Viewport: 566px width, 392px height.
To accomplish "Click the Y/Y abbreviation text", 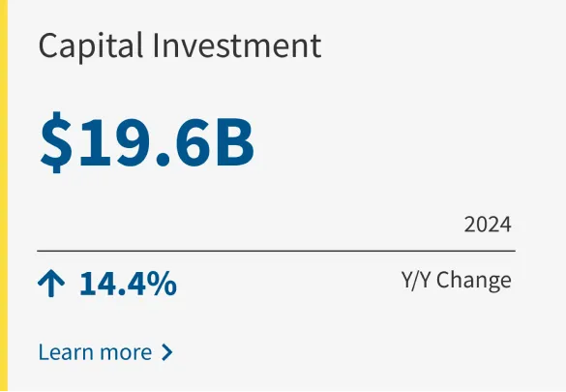I will pyautogui.click(x=416, y=280).
